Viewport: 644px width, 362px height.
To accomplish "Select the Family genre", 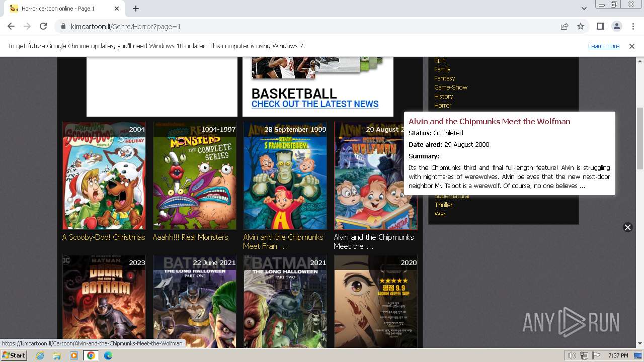I will (442, 69).
